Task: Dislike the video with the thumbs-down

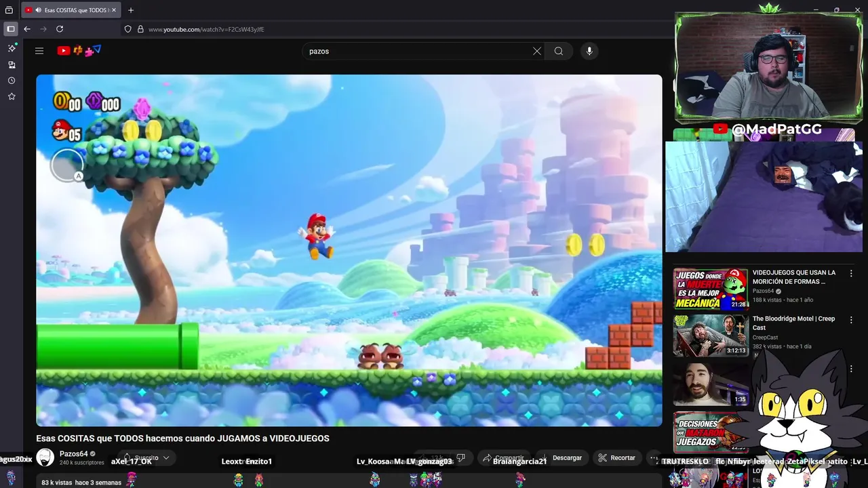Action: pyautogui.click(x=461, y=458)
